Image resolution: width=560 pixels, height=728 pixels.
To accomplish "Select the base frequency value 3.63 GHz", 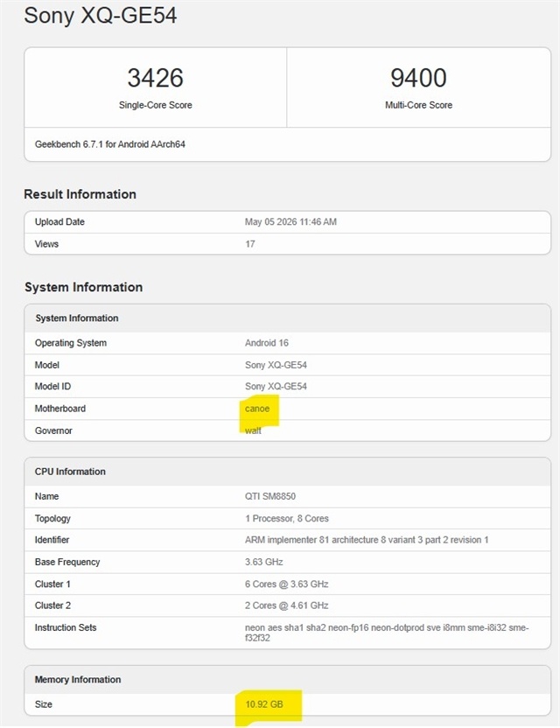I will click(263, 562).
